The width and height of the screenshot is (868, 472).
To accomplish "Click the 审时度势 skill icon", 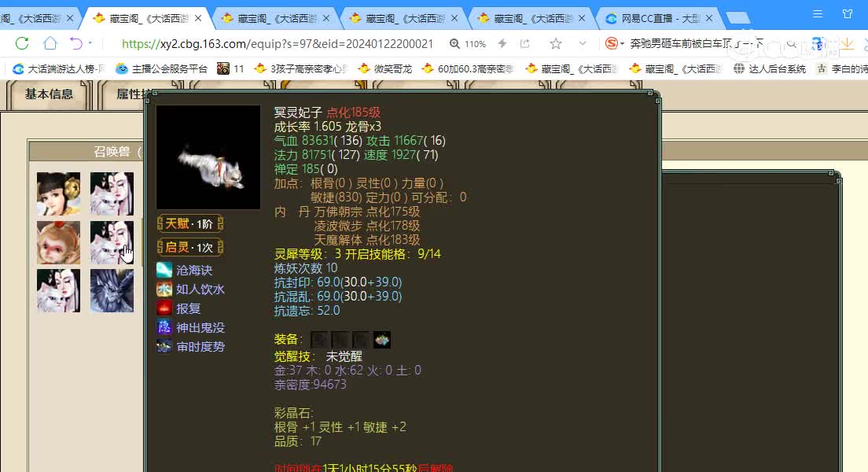I will point(164,347).
